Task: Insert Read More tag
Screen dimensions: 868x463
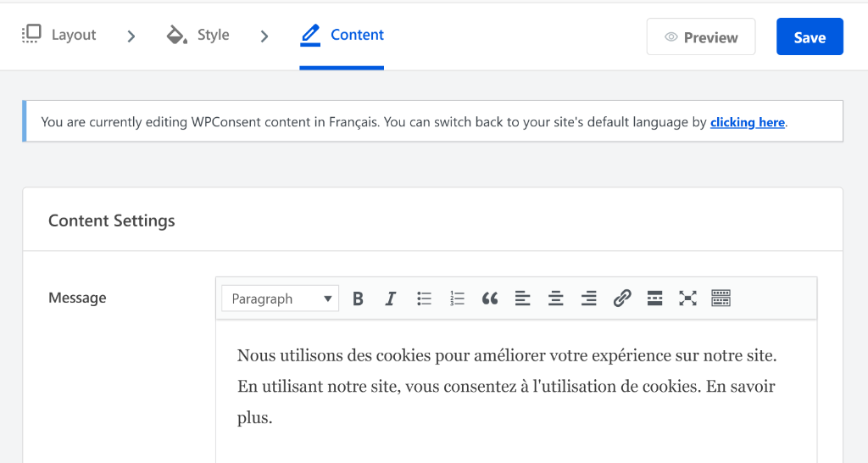Action: [654, 298]
